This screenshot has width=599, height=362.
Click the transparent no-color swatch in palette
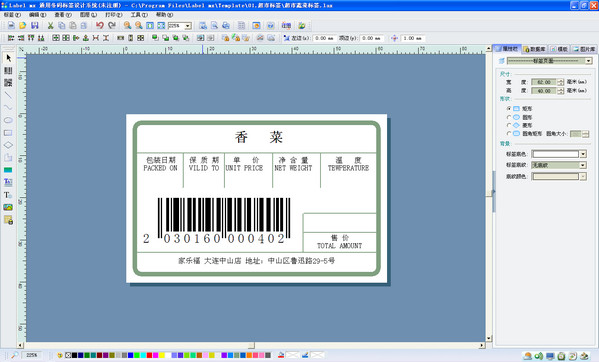pyautogui.click(x=68, y=355)
